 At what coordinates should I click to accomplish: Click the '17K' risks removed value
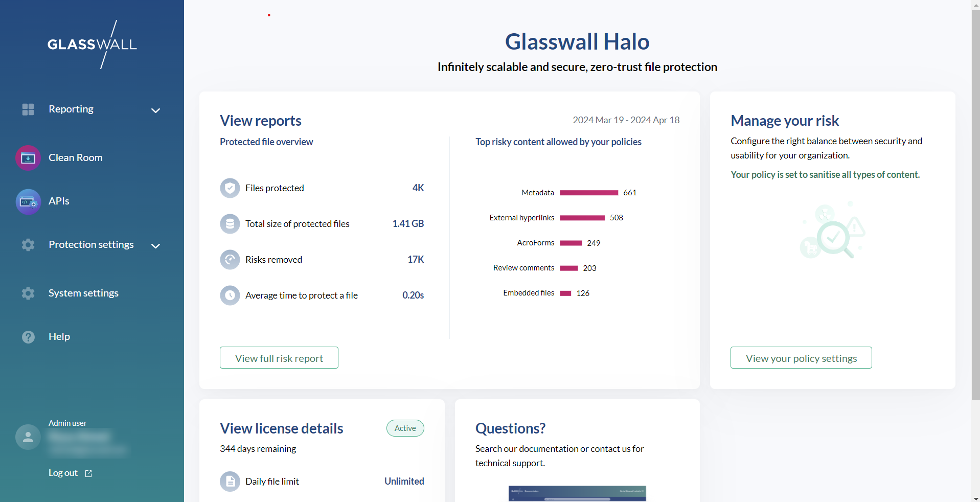click(416, 260)
